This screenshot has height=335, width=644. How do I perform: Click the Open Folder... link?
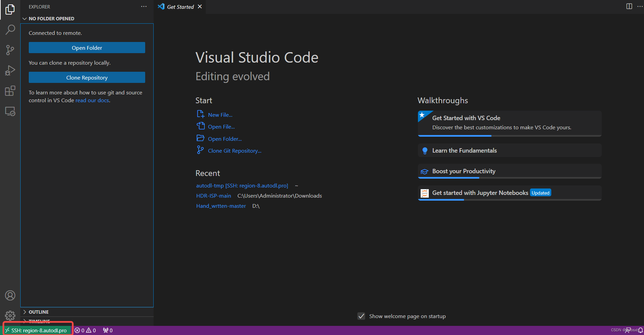225,139
